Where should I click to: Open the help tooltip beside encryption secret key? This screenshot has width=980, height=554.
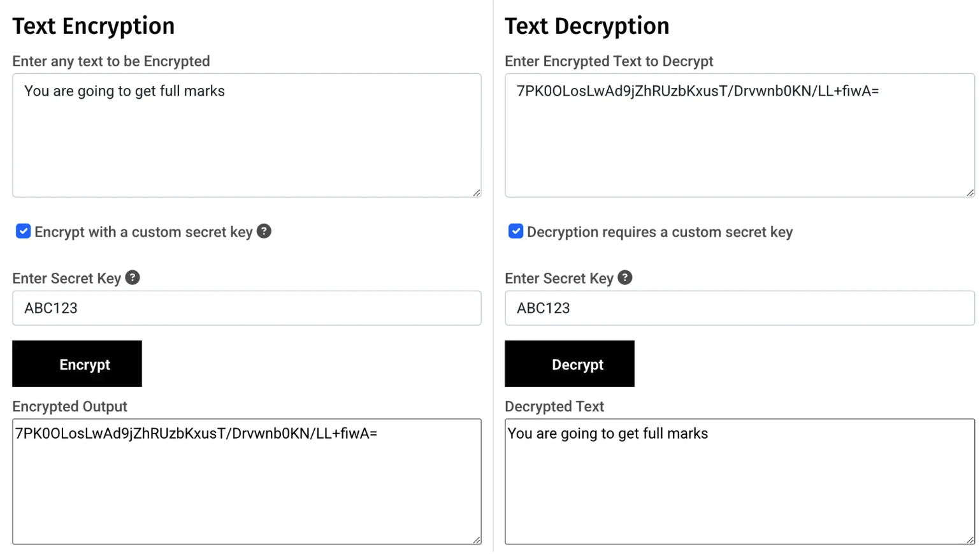[132, 278]
